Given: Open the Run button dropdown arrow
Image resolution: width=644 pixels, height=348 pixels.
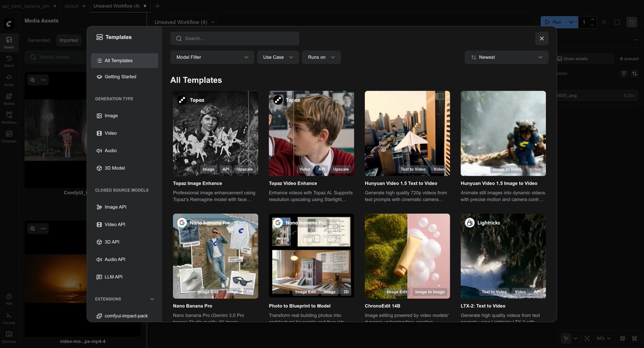Looking at the screenshot, I should click(571, 22).
